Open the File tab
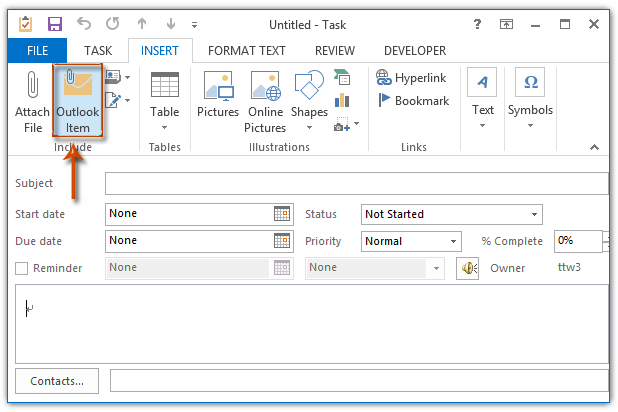Viewport: 618px width, 412px height. 37,49
